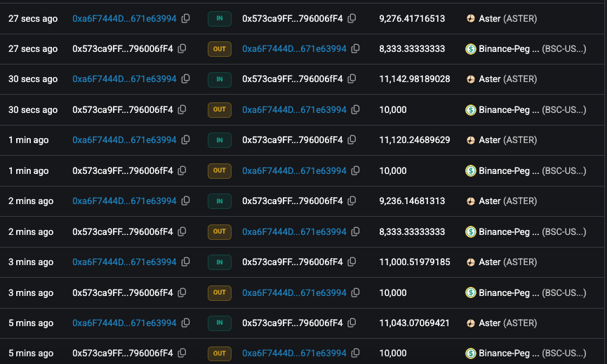This screenshot has width=607, height=364.
Task: Open 0xa6F7444D...671e63994 link in 9,236.14681313 row
Action: tap(124, 201)
